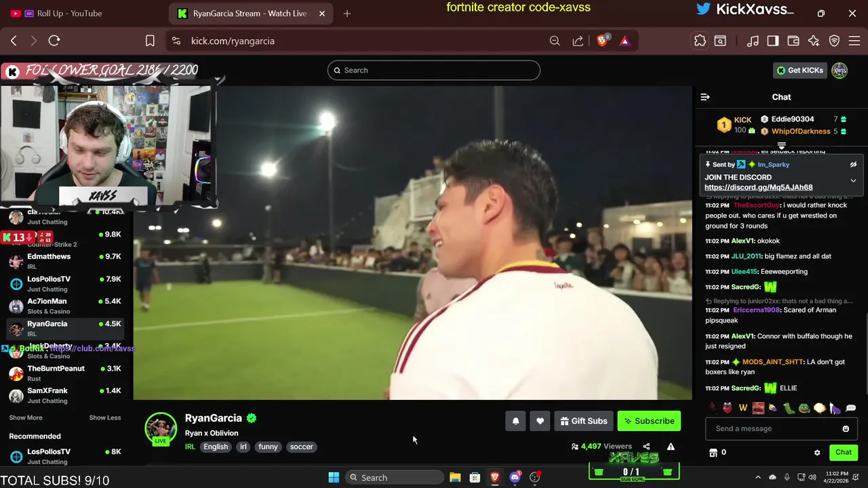Click Show Less in the channel list
The image size is (868, 488).
pyautogui.click(x=105, y=418)
